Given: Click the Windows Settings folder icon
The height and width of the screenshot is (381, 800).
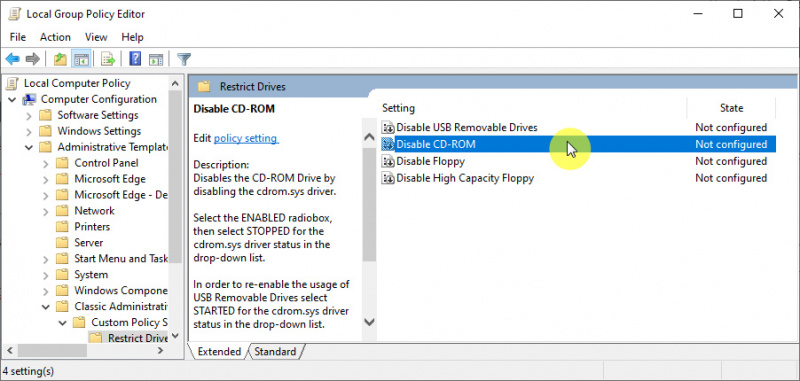Looking at the screenshot, I should (46, 131).
